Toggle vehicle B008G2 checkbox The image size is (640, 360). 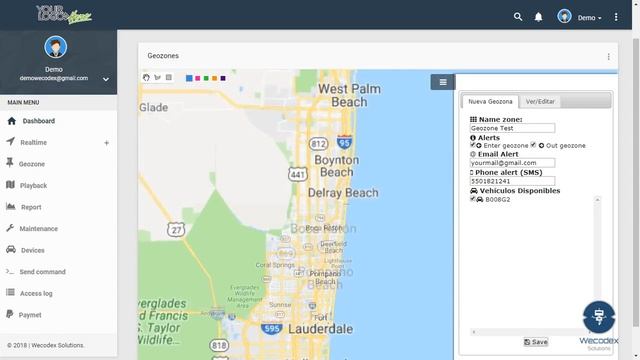473,199
